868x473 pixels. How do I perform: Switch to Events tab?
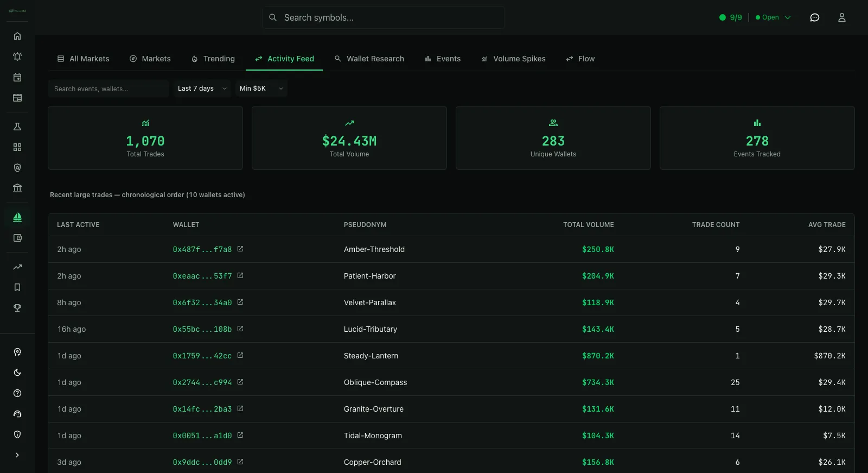tap(443, 59)
